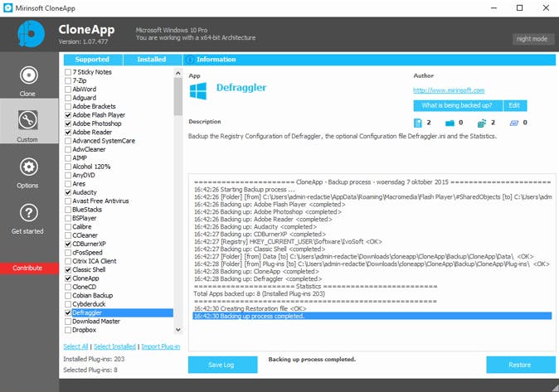
Task: Select the Download Master entry
Action: 96,322
